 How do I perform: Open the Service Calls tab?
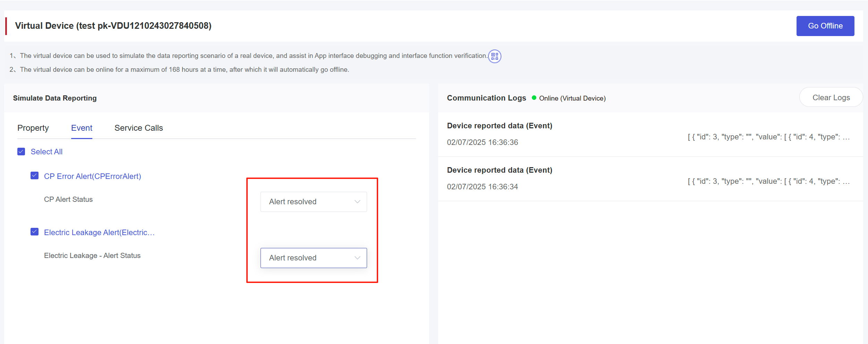click(x=138, y=128)
